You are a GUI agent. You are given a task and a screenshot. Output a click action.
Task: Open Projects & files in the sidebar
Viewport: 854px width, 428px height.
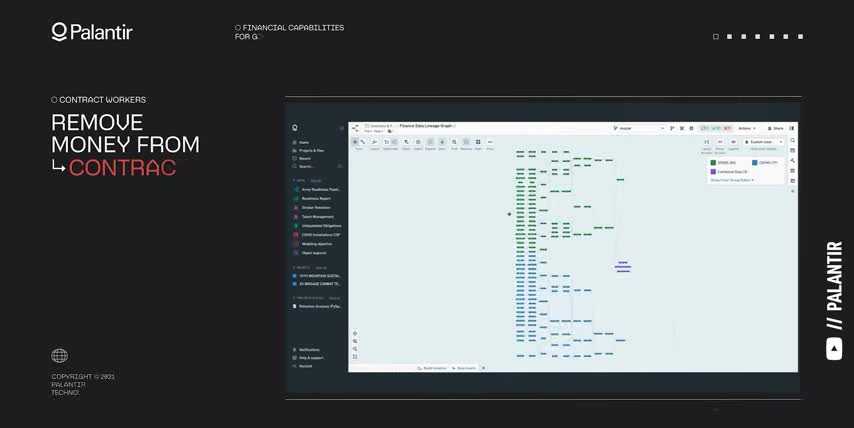[311, 150]
